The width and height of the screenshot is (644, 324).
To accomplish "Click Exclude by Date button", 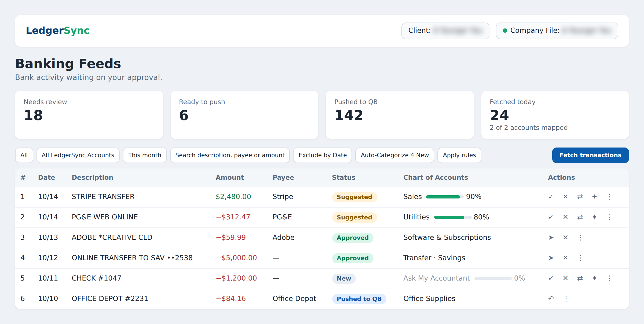I will [323, 155].
